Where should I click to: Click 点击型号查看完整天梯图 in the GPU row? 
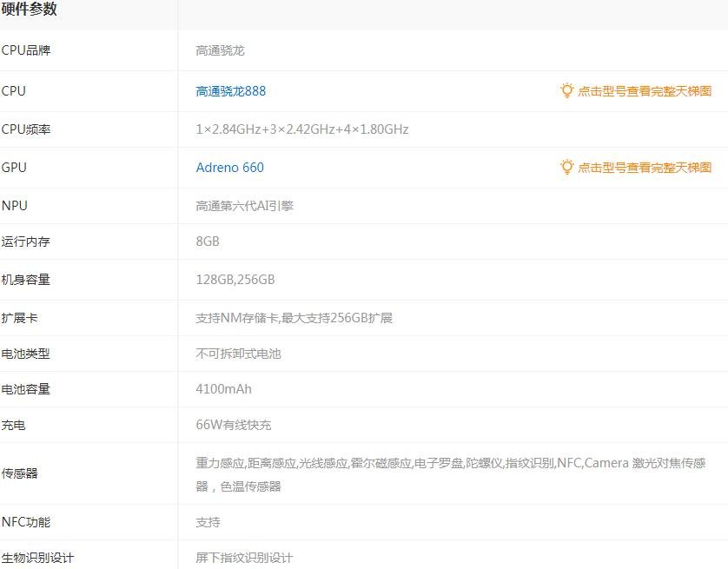(645, 168)
